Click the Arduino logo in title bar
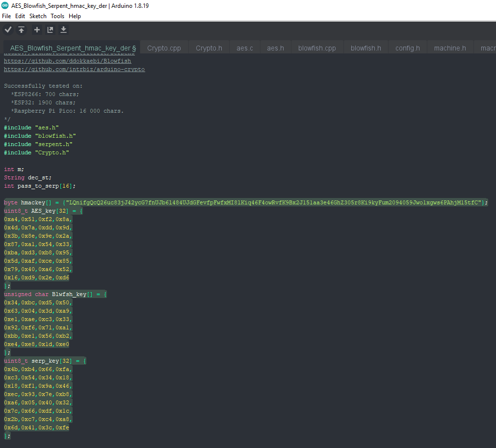The image size is (496, 448). 5,5
